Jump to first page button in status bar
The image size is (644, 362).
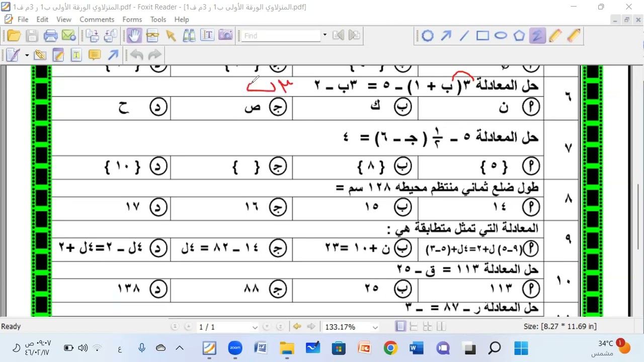click(175, 327)
